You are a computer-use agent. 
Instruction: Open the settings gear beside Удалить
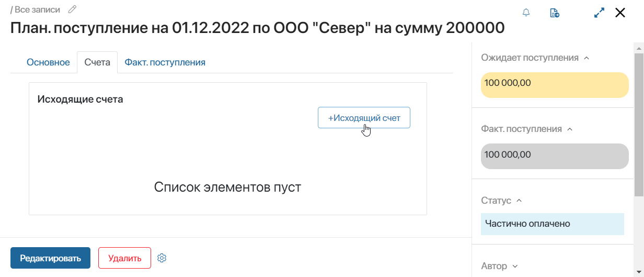coord(162,258)
